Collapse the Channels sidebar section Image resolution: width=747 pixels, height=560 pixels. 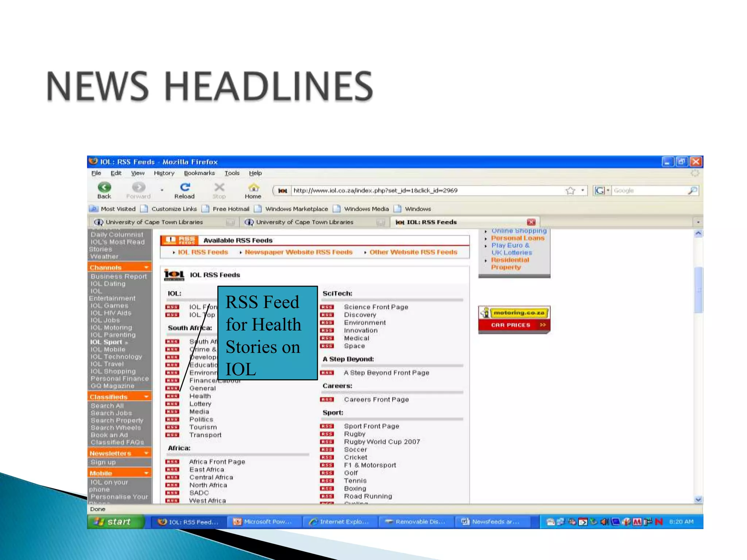click(146, 268)
